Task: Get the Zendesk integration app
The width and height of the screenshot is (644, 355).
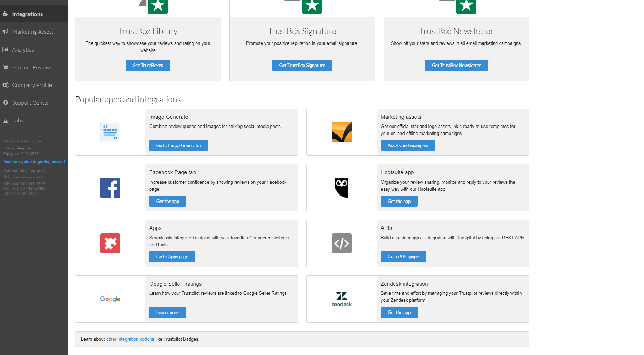Action: point(399,312)
